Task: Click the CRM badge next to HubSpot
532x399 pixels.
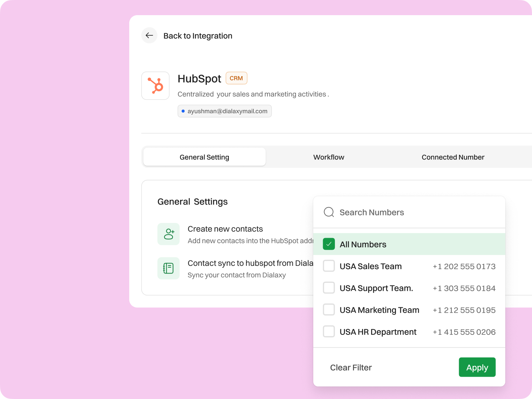Action: click(x=236, y=78)
